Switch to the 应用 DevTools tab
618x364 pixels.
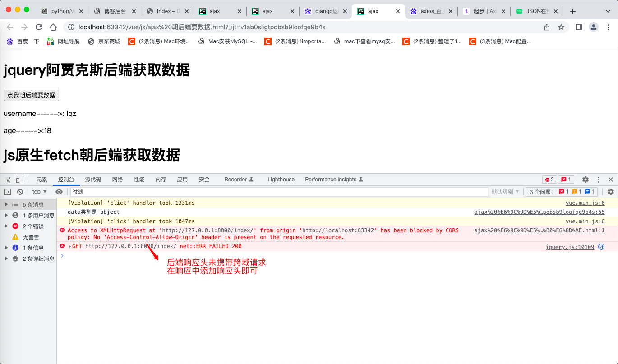click(182, 180)
